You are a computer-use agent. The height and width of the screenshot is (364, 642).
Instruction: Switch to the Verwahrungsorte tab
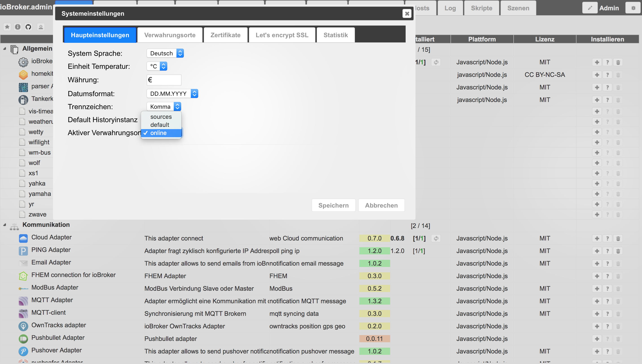click(170, 35)
